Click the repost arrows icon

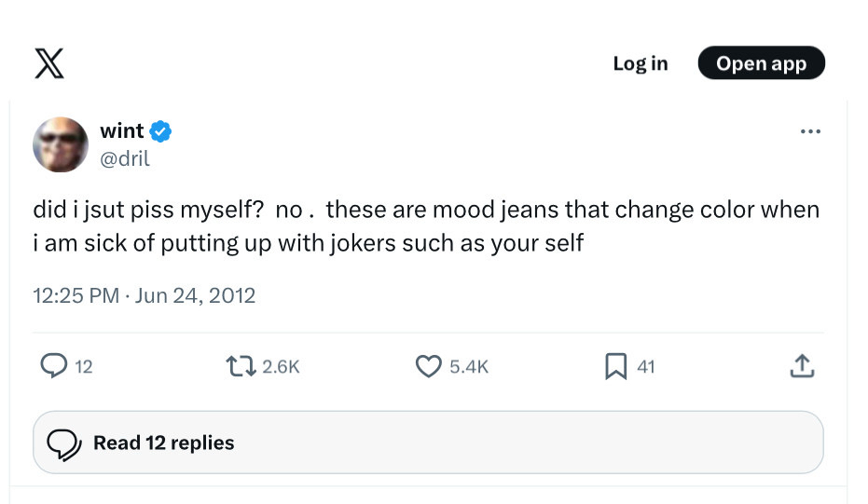pyautogui.click(x=241, y=367)
